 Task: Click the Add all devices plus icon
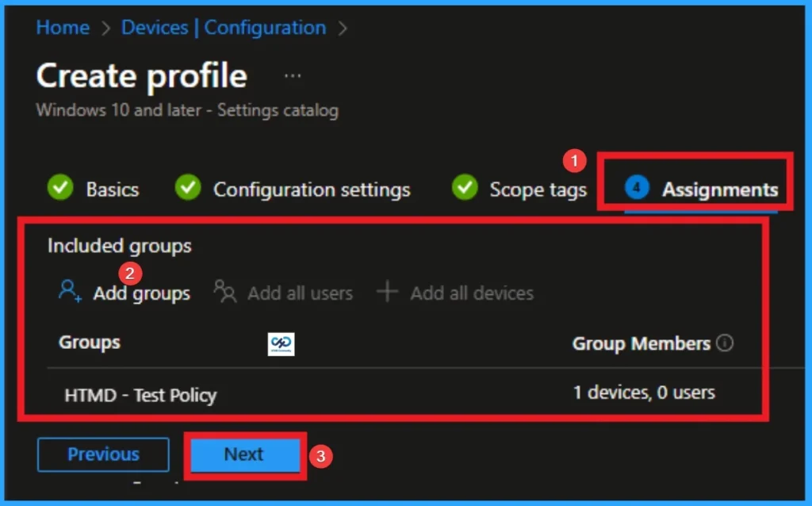(387, 292)
